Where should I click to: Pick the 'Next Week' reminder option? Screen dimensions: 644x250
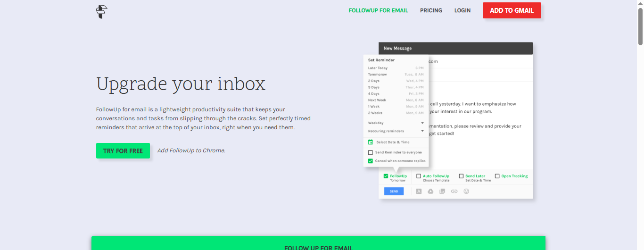396,100
